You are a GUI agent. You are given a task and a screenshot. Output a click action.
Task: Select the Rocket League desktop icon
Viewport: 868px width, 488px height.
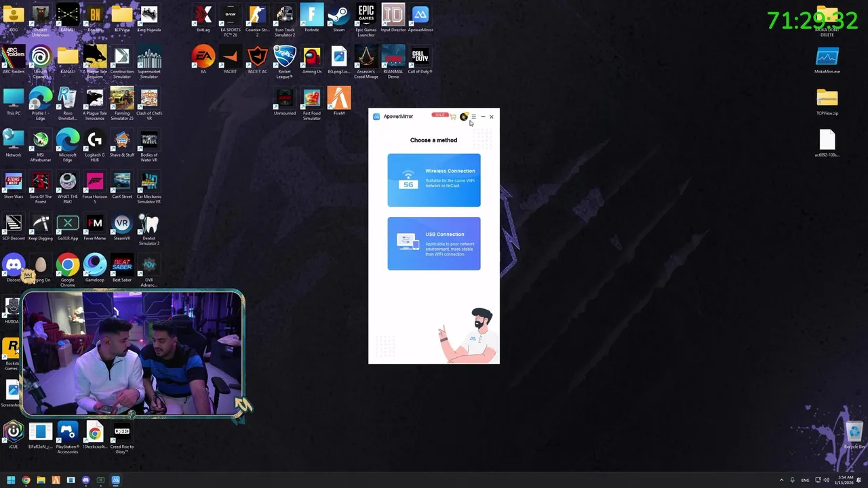pos(285,62)
